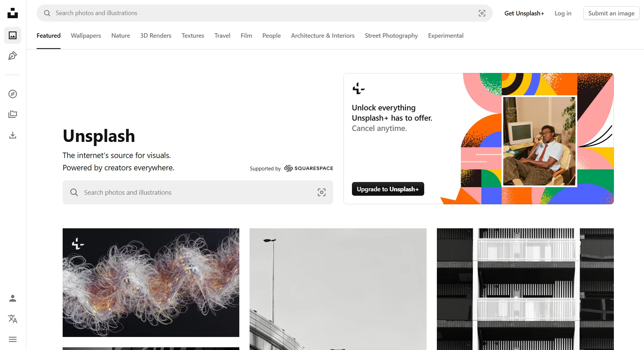Open the People category
The height and width of the screenshot is (350, 644).
272,36
